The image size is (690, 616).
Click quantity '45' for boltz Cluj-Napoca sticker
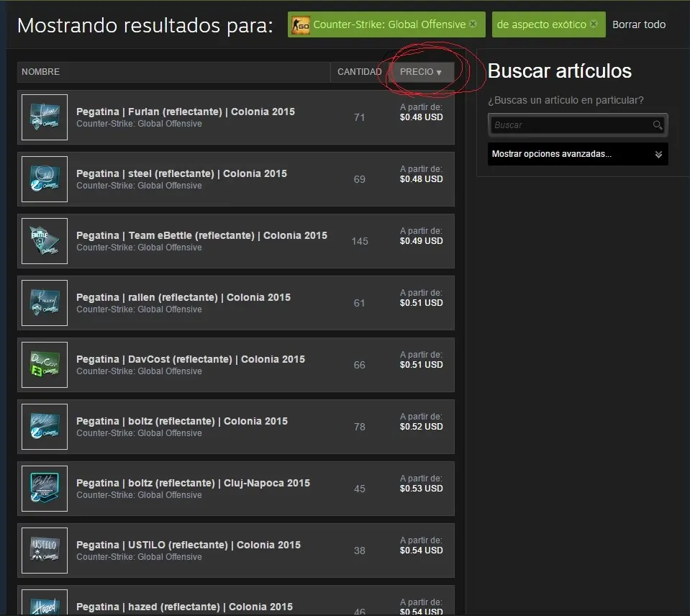pos(360,489)
